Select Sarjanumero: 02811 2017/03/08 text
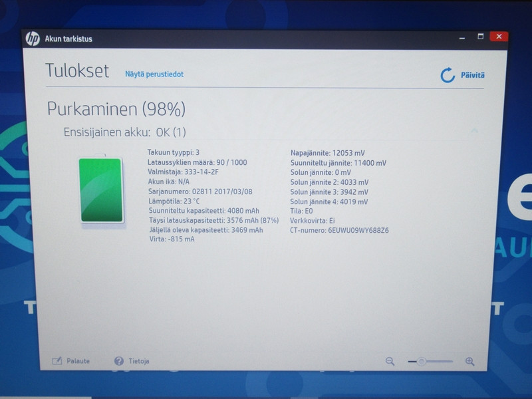 click(x=200, y=192)
